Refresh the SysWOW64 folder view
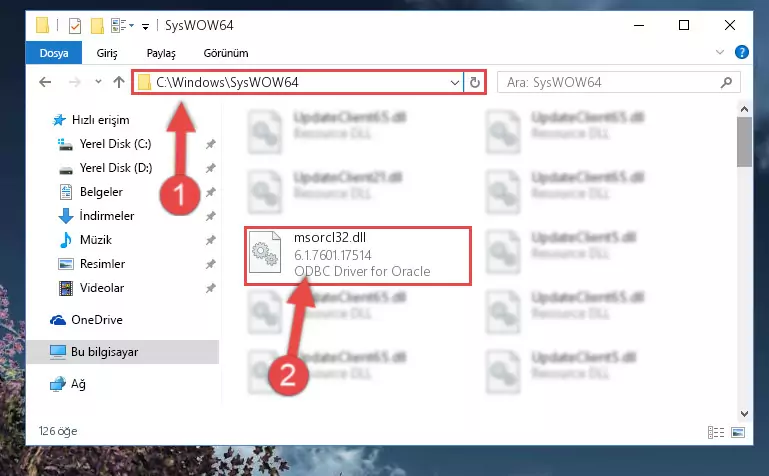The height and width of the screenshot is (476, 769). coord(474,82)
